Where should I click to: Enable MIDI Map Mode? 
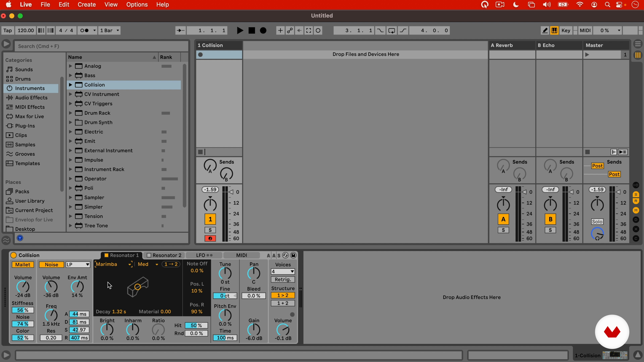click(585, 31)
